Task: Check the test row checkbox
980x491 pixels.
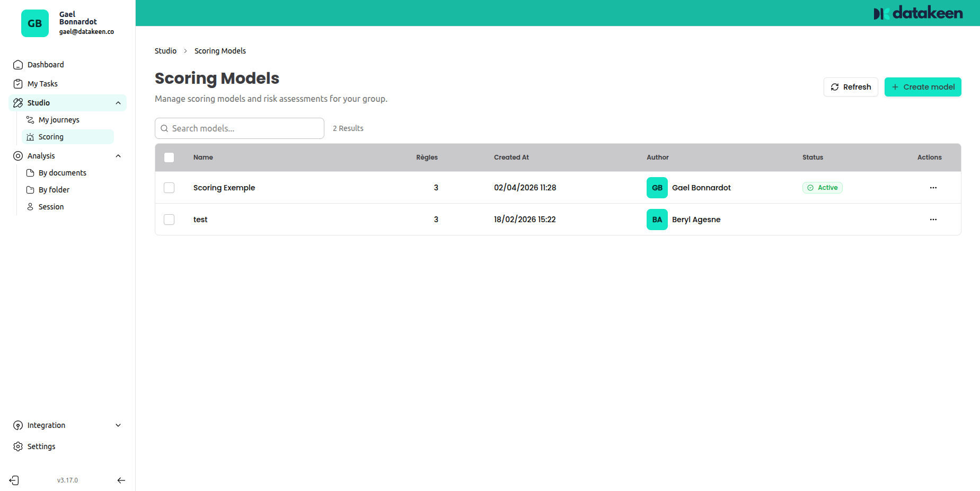Action: point(169,220)
